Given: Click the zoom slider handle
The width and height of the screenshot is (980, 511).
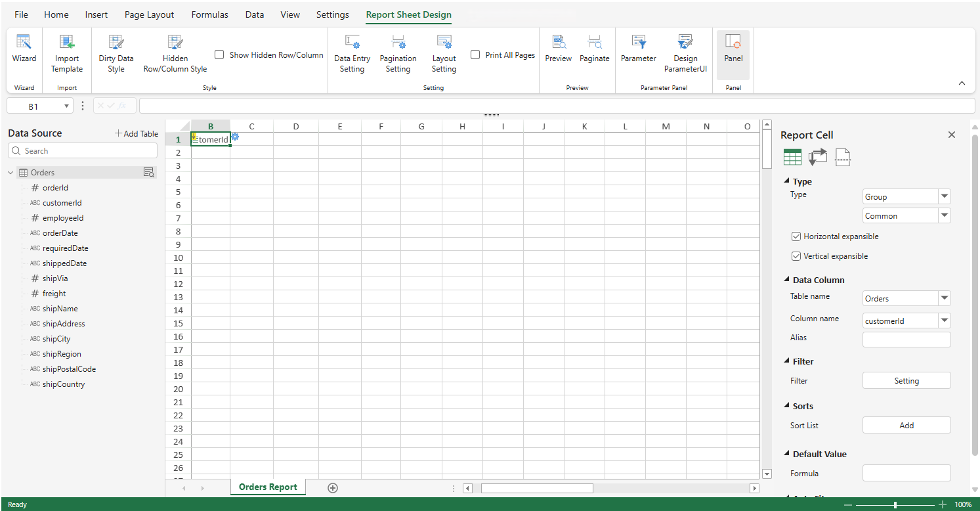Looking at the screenshot, I should 895,505.
